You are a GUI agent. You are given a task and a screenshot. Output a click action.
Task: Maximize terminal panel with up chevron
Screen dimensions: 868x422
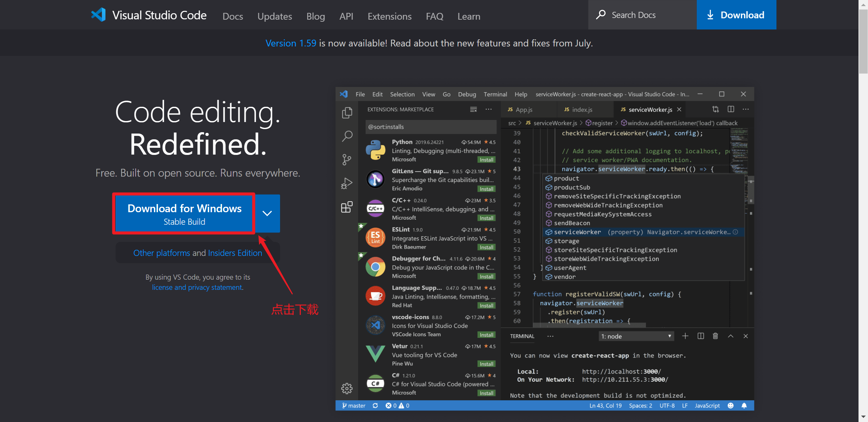pos(731,336)
